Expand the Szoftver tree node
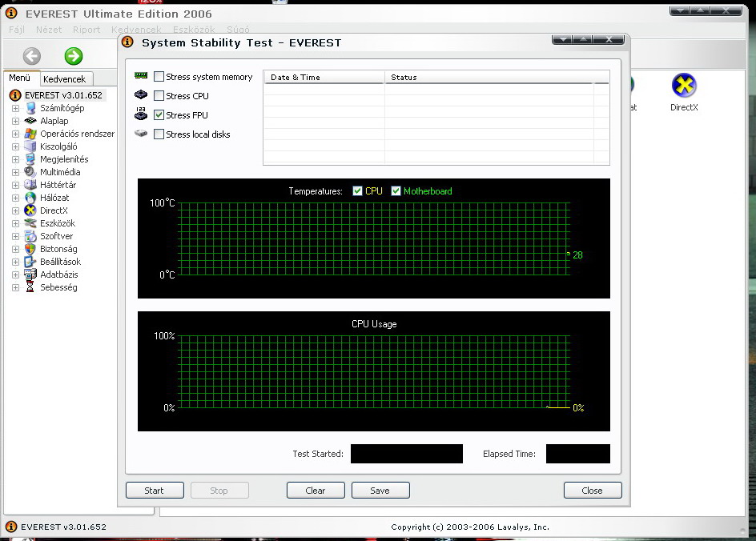The height and width of the screenshot is (541, 756). coord(15,236)
